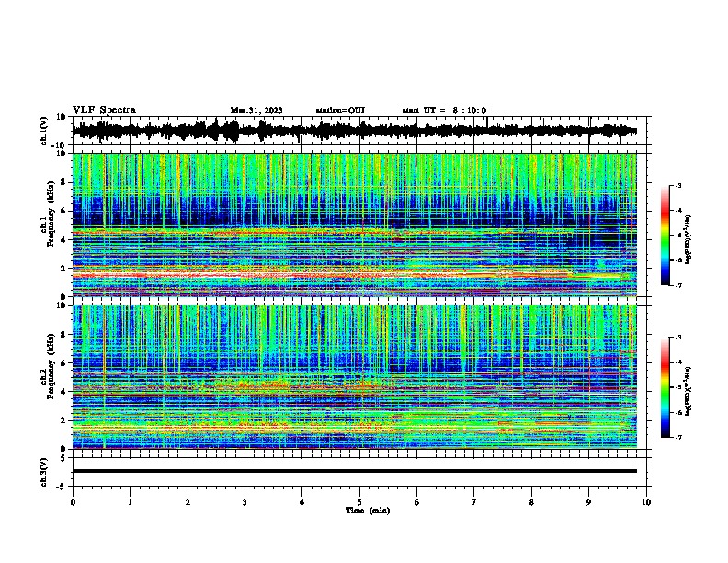
Task: Click the time-axis tick label "3"
Action: pyautogui.click(x=245, y=502)
